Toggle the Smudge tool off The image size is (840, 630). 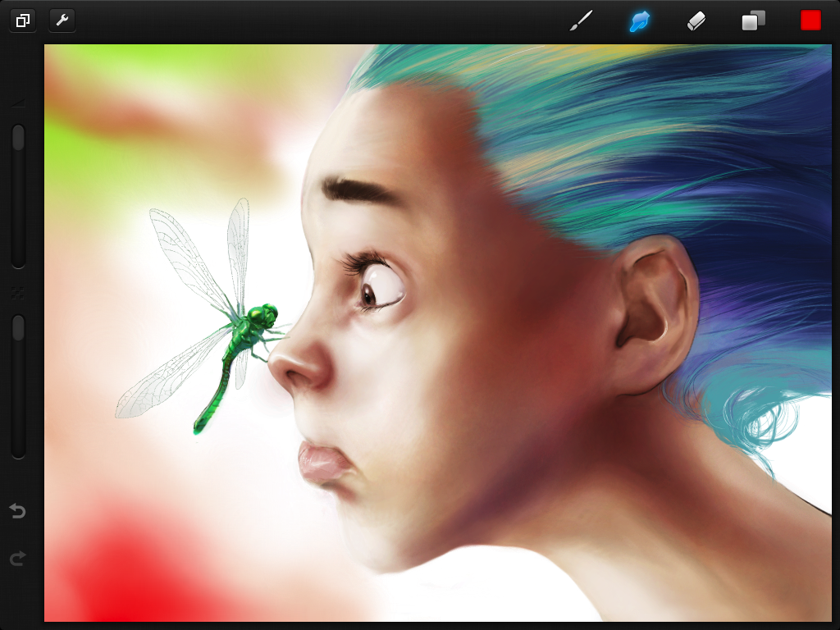tap(638, 20)
